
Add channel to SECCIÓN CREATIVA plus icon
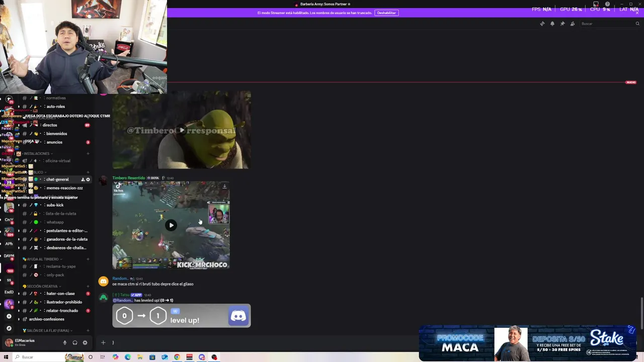click(88, 287)
